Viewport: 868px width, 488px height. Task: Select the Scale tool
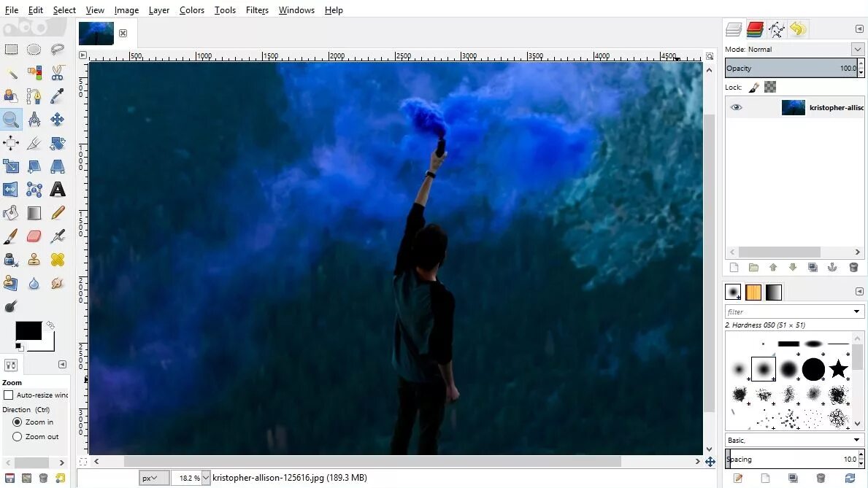coord(11,166)
